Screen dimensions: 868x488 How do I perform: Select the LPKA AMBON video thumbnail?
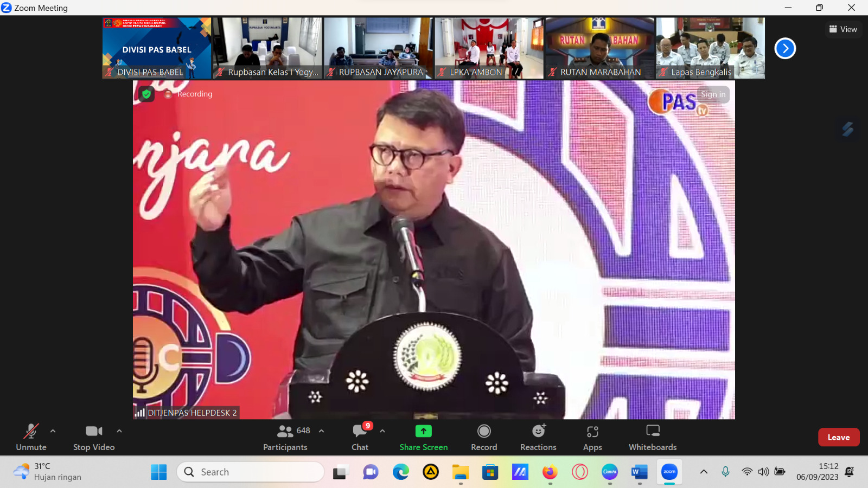489,48
